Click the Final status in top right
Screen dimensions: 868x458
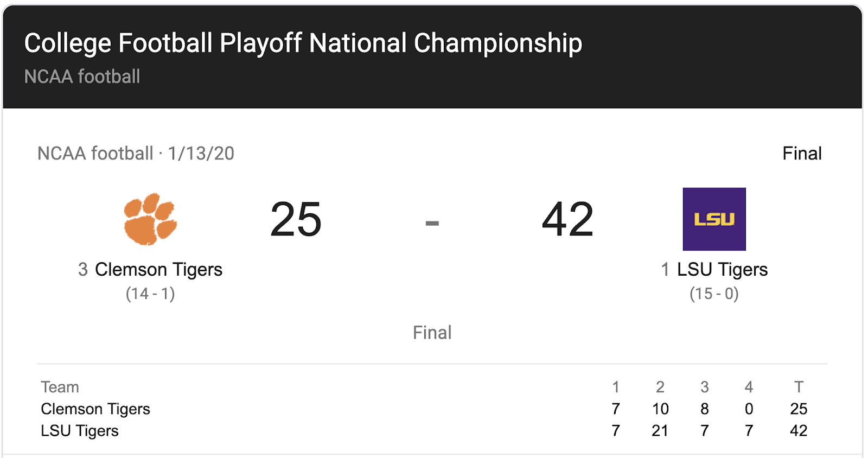802,154
